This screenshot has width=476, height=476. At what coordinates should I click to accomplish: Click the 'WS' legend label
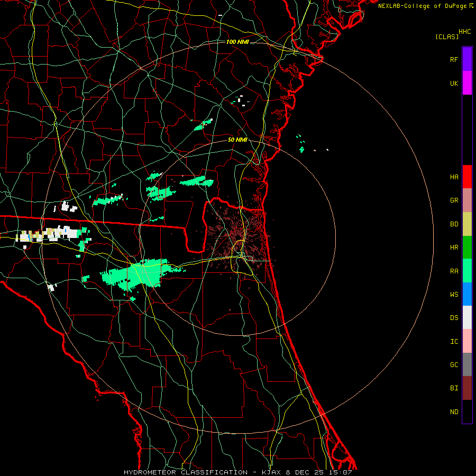point(454,294)
